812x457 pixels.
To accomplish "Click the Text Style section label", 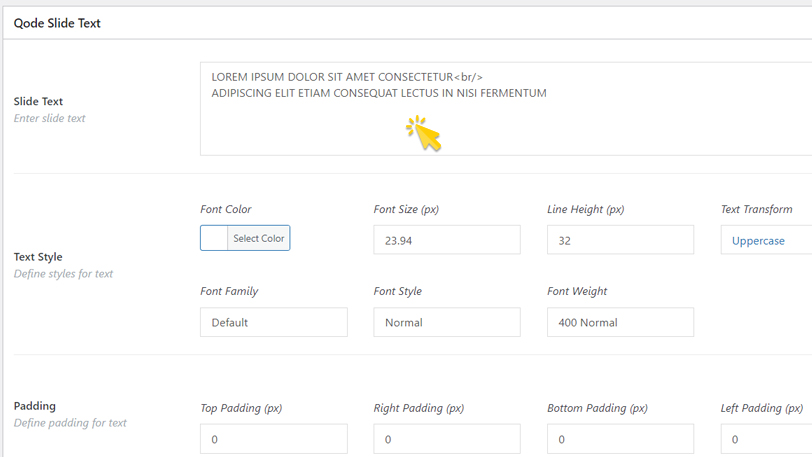I will (38, 257).
